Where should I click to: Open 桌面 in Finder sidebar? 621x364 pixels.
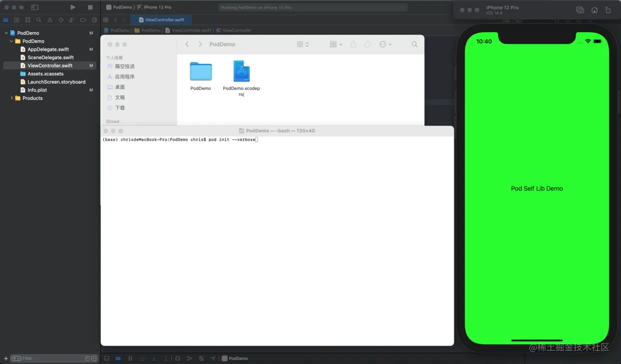pos(116,87)
